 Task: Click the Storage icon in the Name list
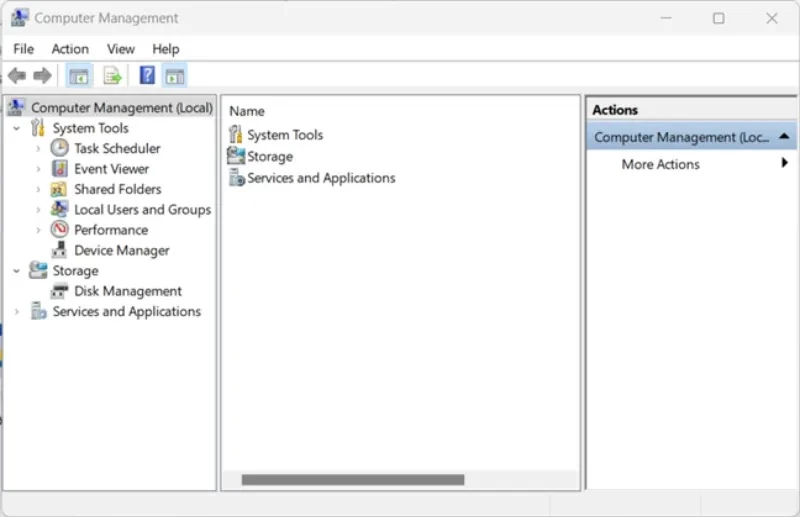(236, 156)
